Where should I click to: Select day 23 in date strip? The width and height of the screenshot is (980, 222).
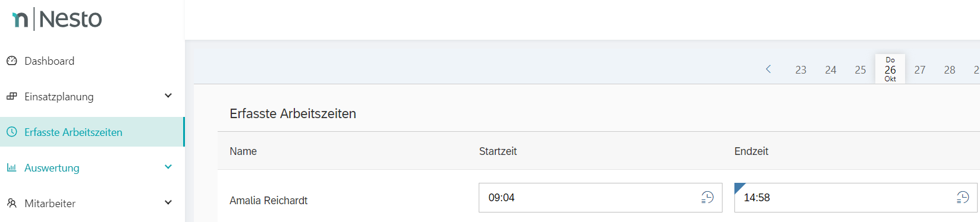tap(801, 69)
